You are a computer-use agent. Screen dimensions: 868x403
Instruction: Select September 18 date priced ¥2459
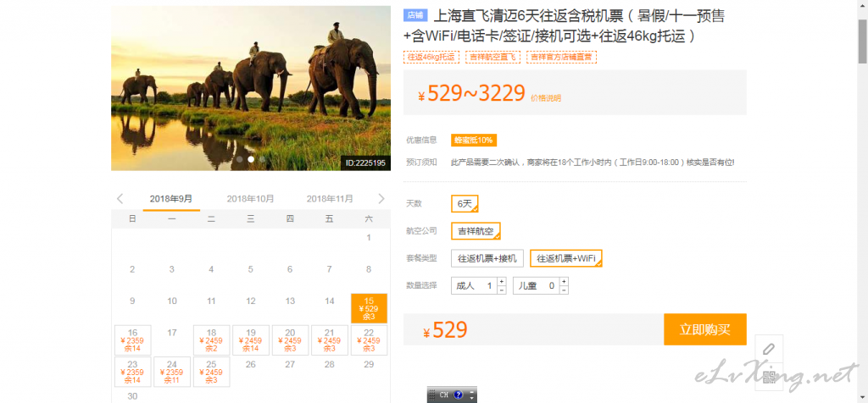211,340
